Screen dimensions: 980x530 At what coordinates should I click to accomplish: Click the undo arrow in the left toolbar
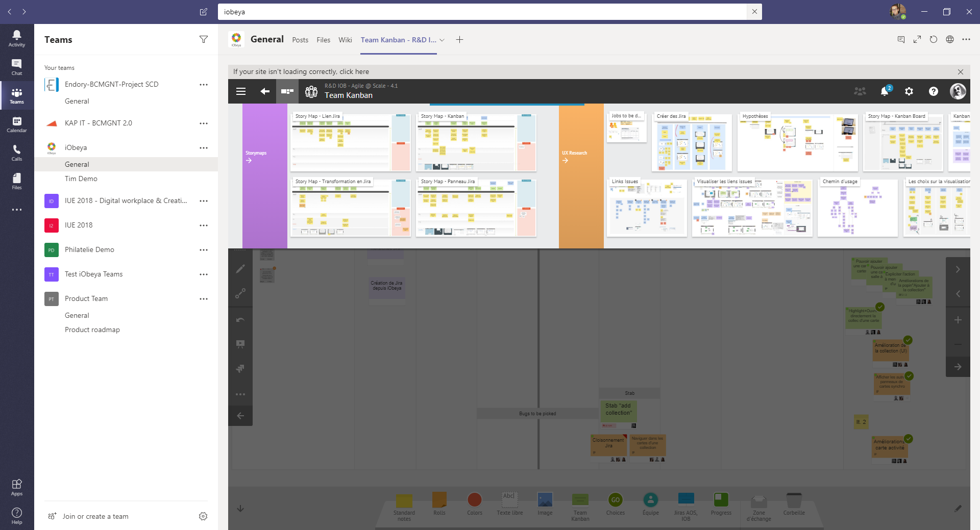coord(240,319)
